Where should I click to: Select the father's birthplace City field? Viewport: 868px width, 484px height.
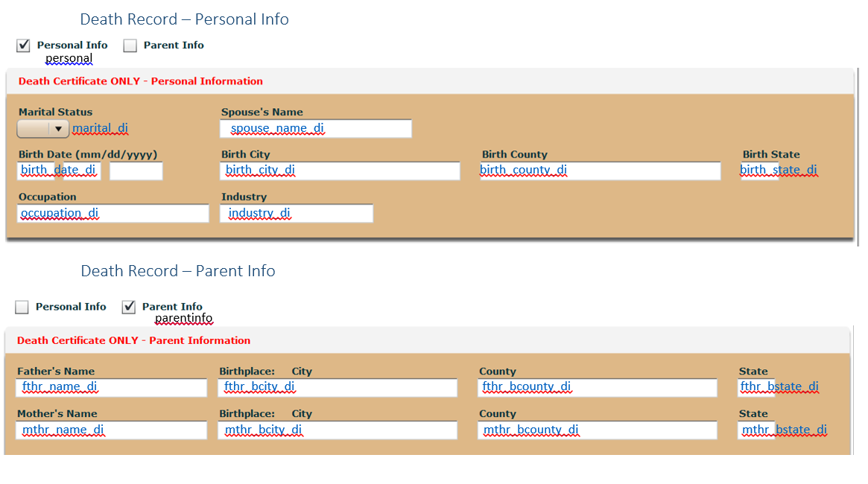338,388
